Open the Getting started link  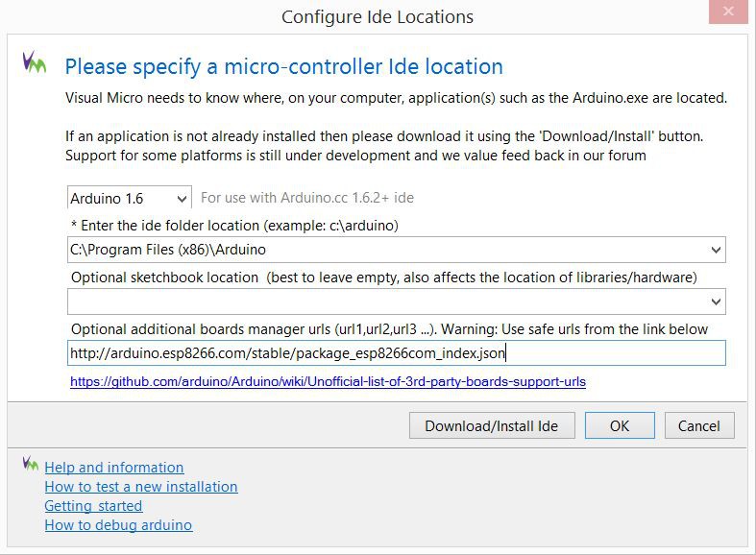93,506
